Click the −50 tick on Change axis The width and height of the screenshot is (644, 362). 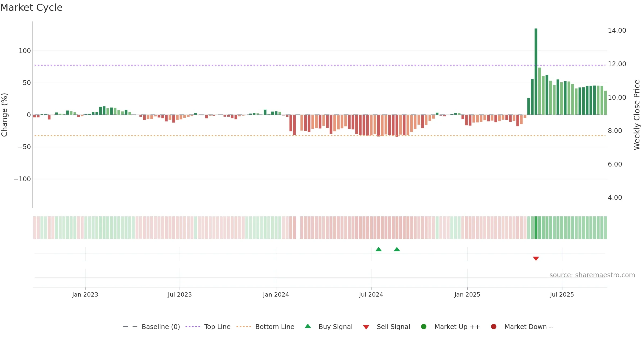24,147
